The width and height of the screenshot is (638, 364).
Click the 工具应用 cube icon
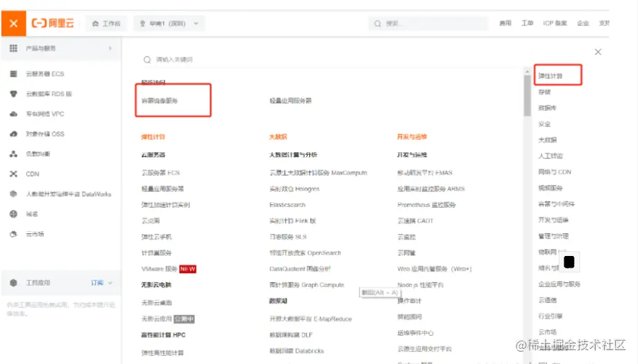pyautogui.click(x=13, y=283)
